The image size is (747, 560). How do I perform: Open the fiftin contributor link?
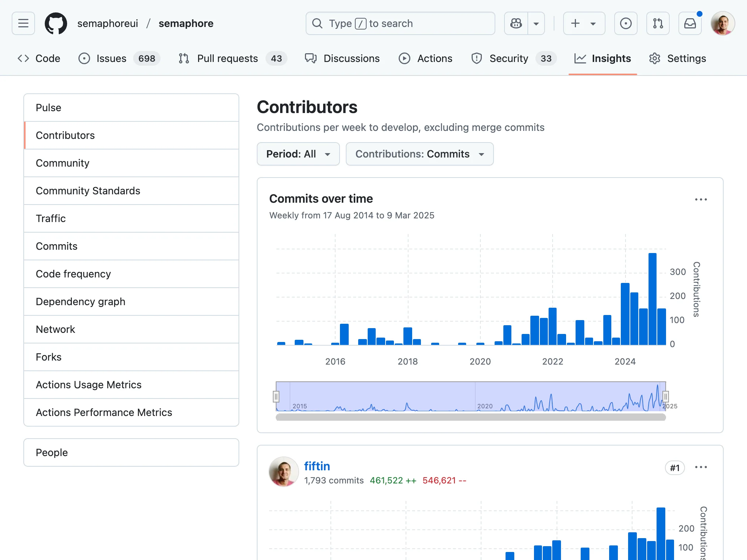click(317, 466)
